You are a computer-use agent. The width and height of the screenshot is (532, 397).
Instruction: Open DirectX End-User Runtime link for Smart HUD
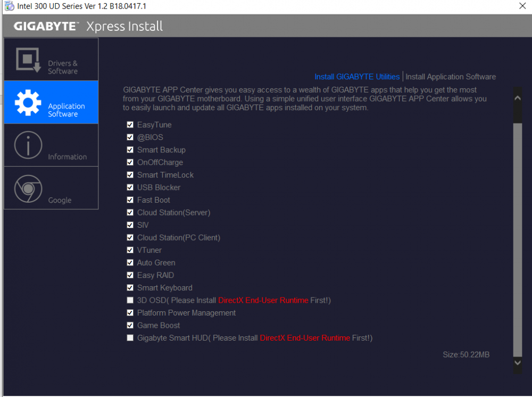(305, 338)
